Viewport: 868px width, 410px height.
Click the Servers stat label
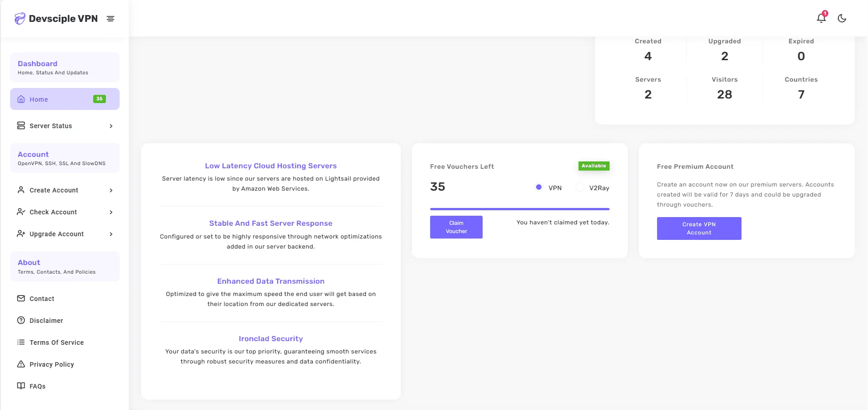coord(648,79)
